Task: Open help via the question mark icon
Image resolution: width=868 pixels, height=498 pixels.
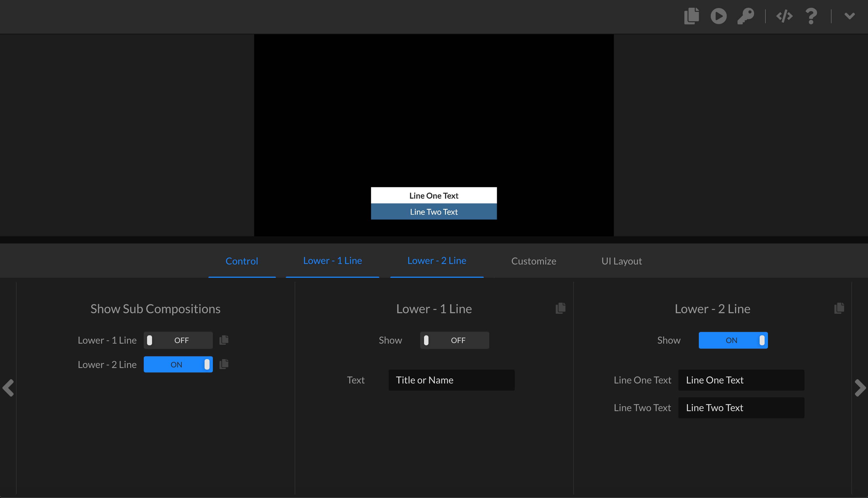Action: point(811,16)
